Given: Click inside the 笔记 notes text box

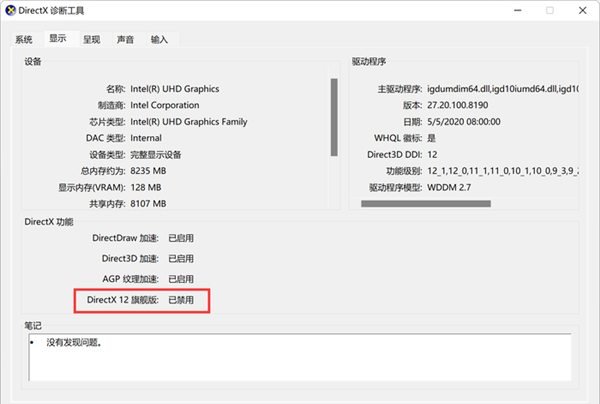Looking at the screenshot, I should click(300, 357).
